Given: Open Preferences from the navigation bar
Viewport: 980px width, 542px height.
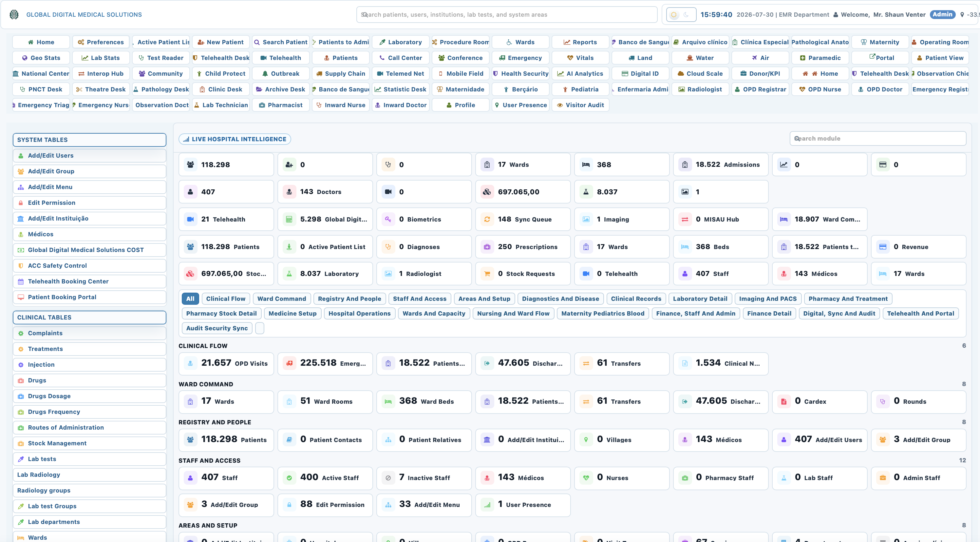Looking at the screenshot, I should coord(101,42).
